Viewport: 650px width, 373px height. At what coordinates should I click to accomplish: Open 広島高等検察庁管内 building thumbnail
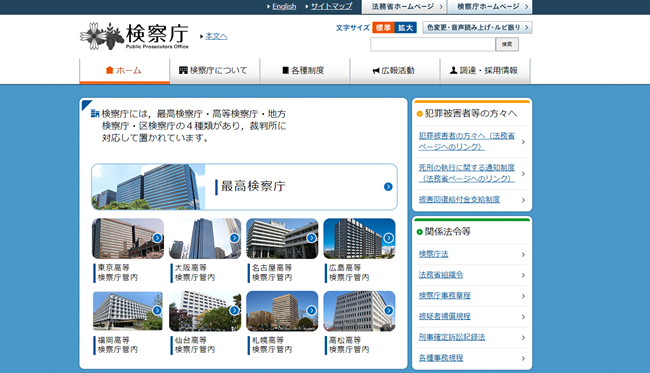point(359,239)
